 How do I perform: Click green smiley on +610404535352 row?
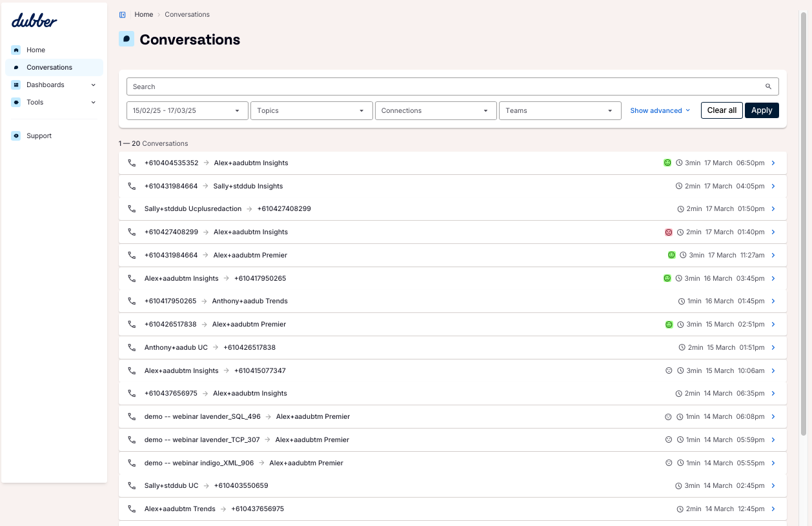(x=667, y=163)
